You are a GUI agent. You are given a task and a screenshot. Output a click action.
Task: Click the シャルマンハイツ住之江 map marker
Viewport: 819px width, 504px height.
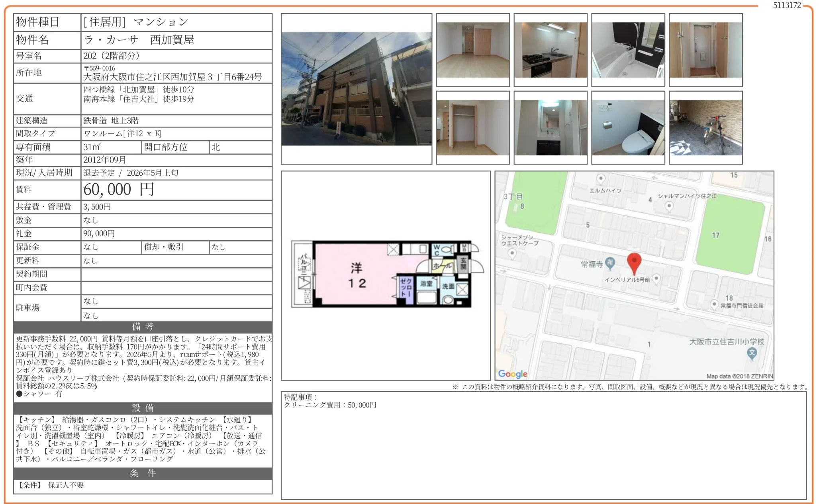pos(669,206)
